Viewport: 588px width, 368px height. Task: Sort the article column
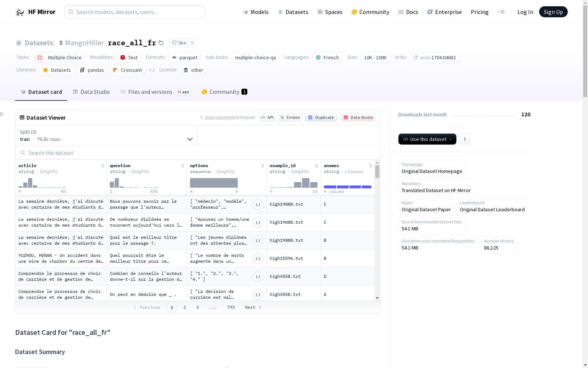tap(103, 166)
